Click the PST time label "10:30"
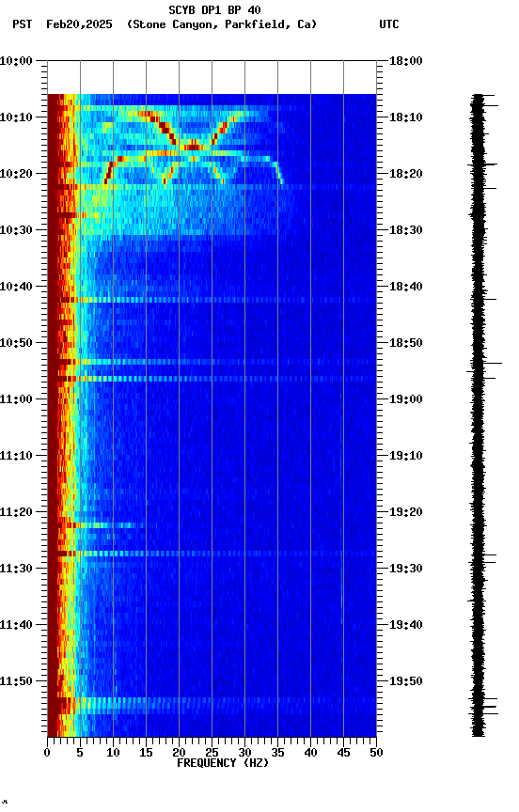519x812 pixels. point(16,230)
